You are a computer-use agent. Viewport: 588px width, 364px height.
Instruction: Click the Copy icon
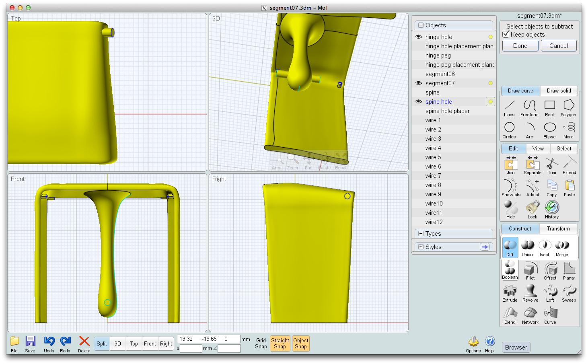point(552,188)
